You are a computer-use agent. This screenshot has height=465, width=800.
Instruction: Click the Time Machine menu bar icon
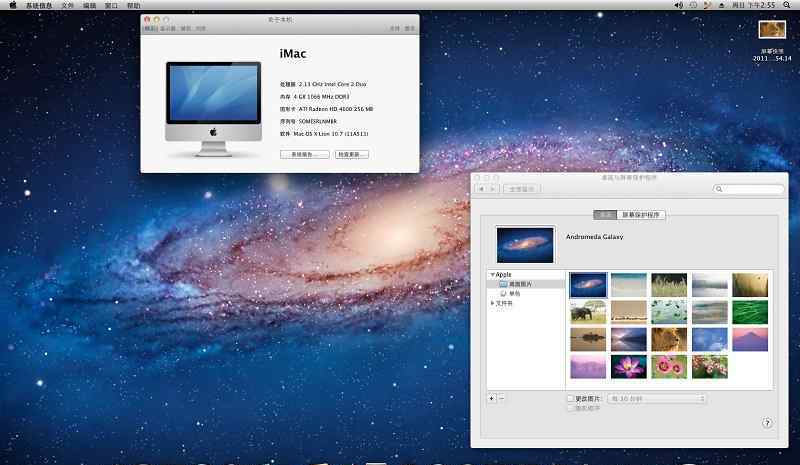693,5
